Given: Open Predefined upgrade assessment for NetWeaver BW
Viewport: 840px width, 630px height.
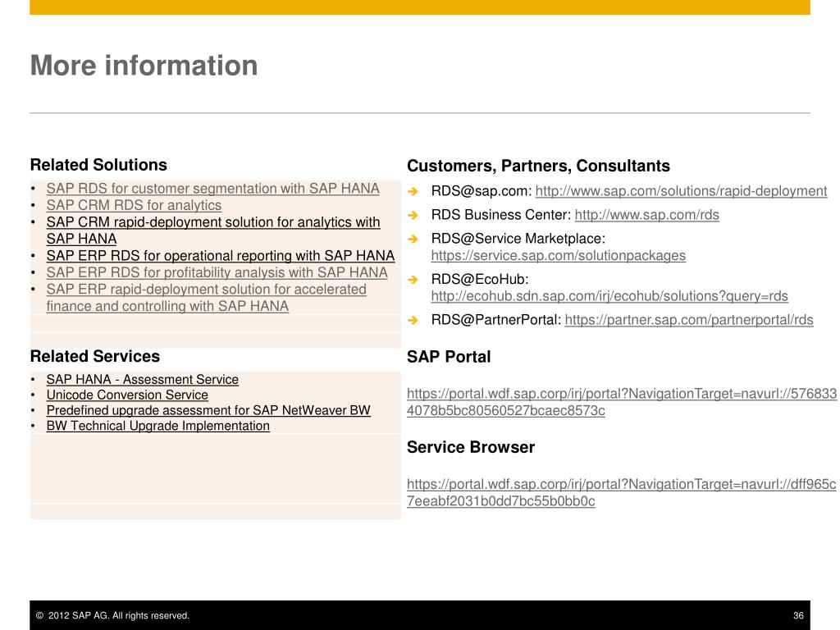Looking at the screenshot, I should point(208,410).
